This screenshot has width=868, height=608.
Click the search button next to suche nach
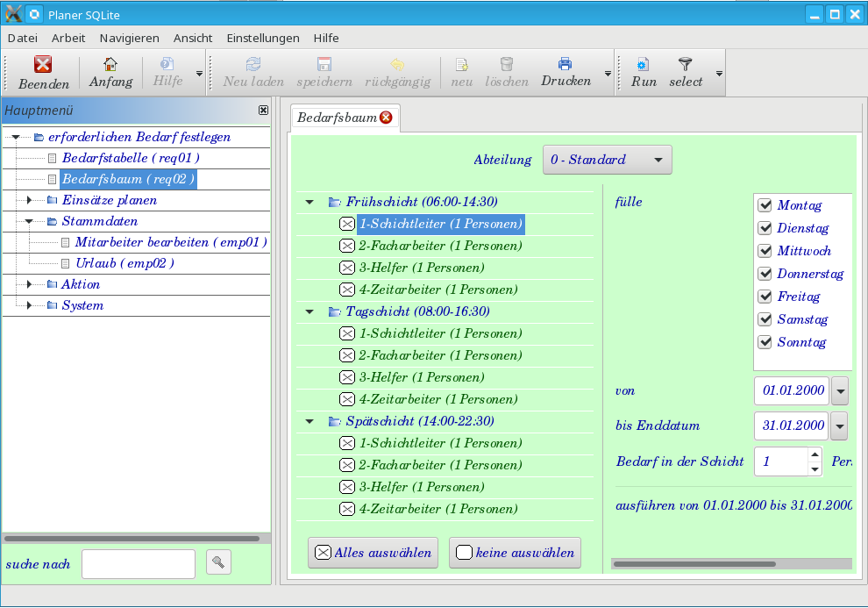click(218, 562)
